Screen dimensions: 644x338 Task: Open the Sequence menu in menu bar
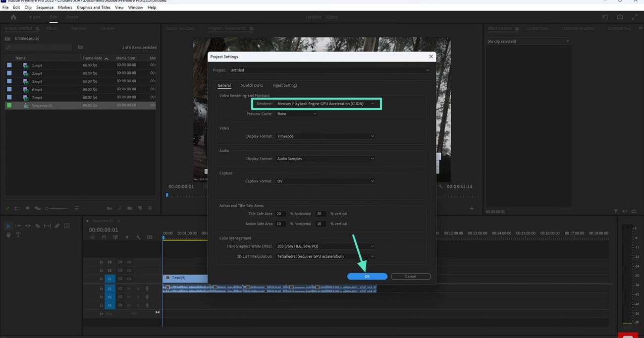pos(45,7)
